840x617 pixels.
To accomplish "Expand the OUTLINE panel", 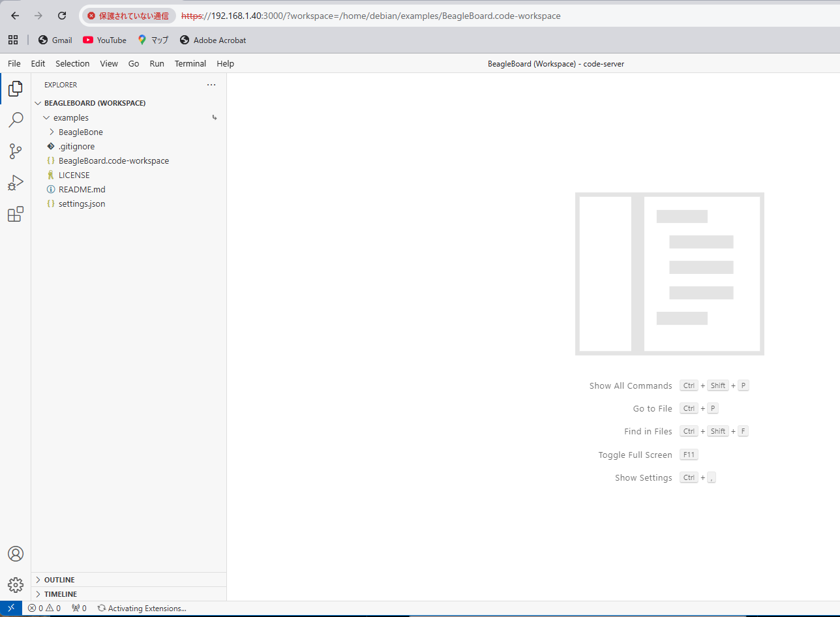I will [x=129, y=580].
